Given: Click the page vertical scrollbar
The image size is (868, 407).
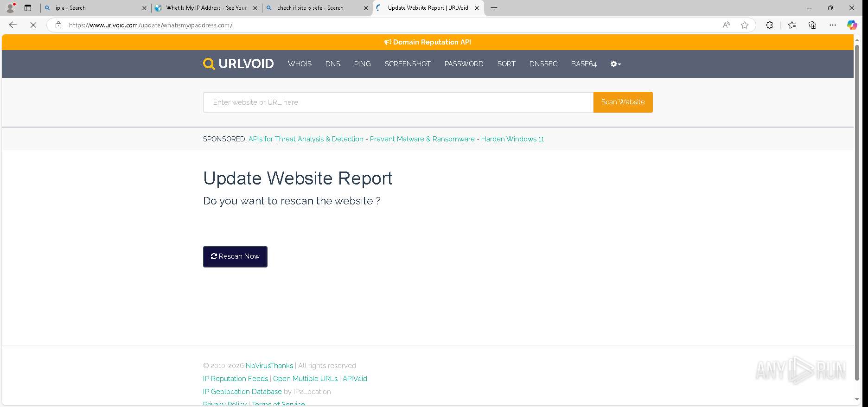Looking at the screenshot, I should [x=857, y=213].
